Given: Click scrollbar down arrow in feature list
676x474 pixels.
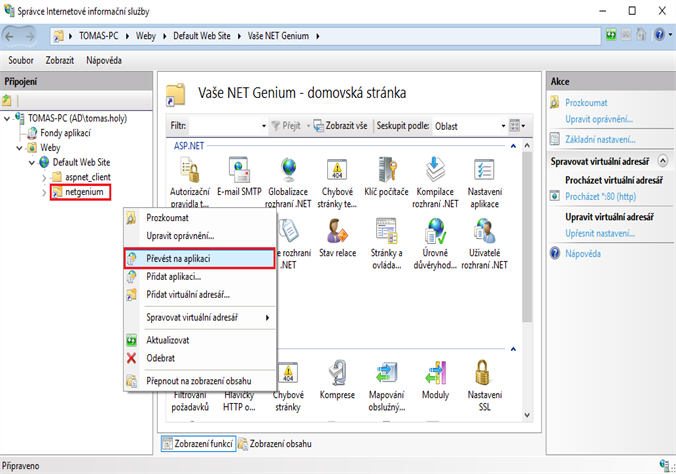Looking at the screenshot, I should [x=527, y=415].
